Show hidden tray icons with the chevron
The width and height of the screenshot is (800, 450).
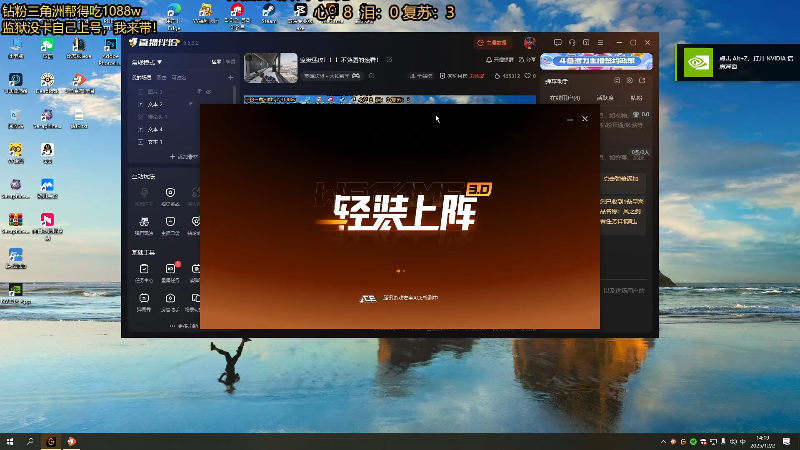tap(663, 442)
